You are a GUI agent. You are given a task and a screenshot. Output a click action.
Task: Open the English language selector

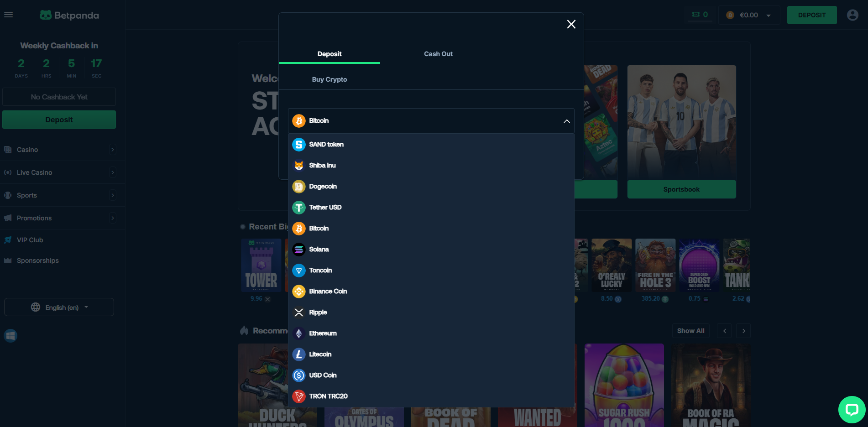click(x=59, y=307)
